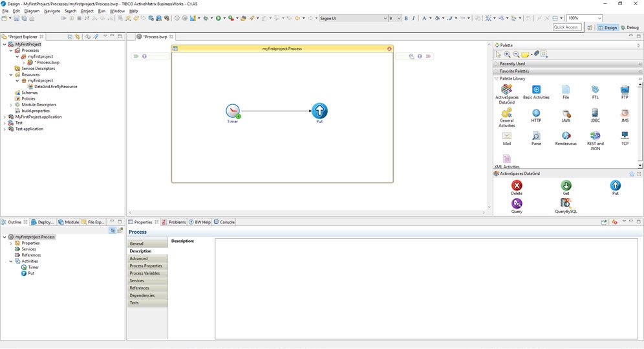This screenshot has height=349, width=644.
Task: Open the HTTP palette group
Action: [536, 113]
